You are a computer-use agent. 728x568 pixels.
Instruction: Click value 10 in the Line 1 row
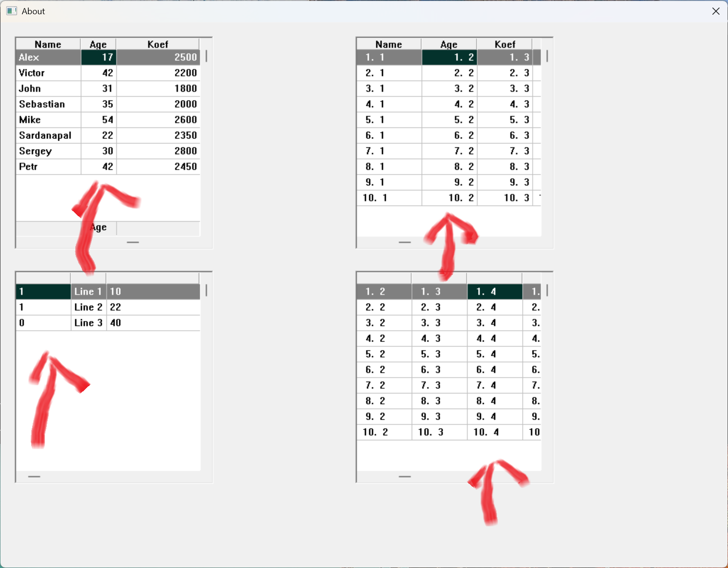coord(153,292)
